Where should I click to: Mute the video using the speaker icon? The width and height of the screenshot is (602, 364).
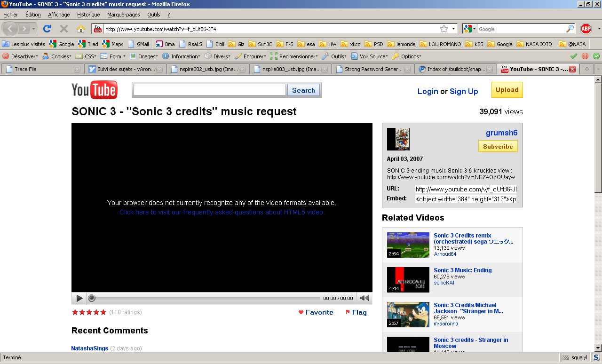[x=364, y=298]
